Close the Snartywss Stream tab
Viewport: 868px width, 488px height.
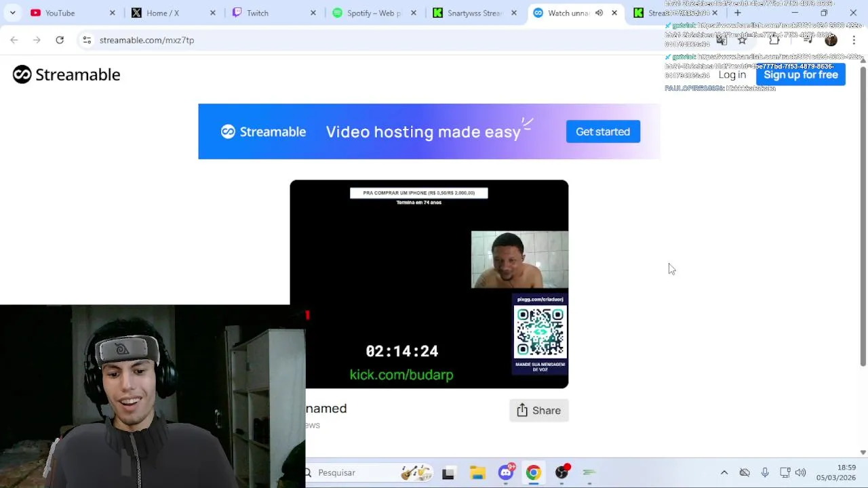[514, 13]
